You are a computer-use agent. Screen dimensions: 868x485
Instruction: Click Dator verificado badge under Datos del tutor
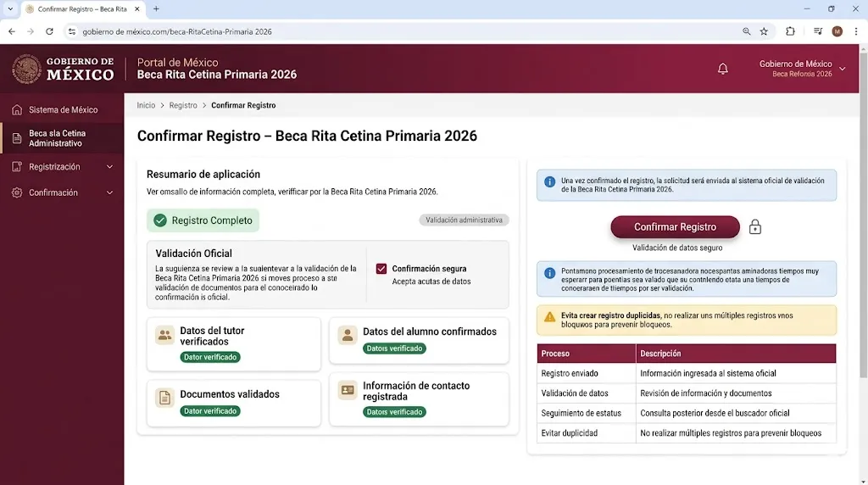coord(210,357)
